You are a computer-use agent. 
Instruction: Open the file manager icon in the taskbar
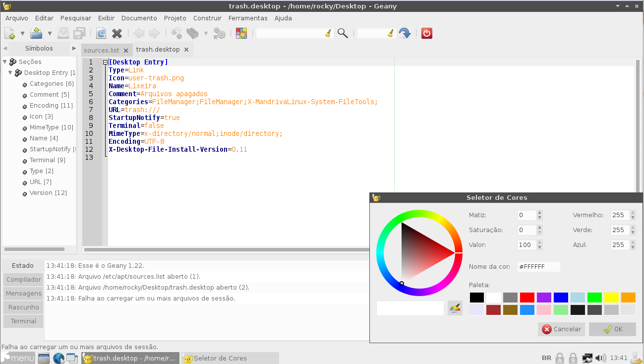click(x=44, y=358)
